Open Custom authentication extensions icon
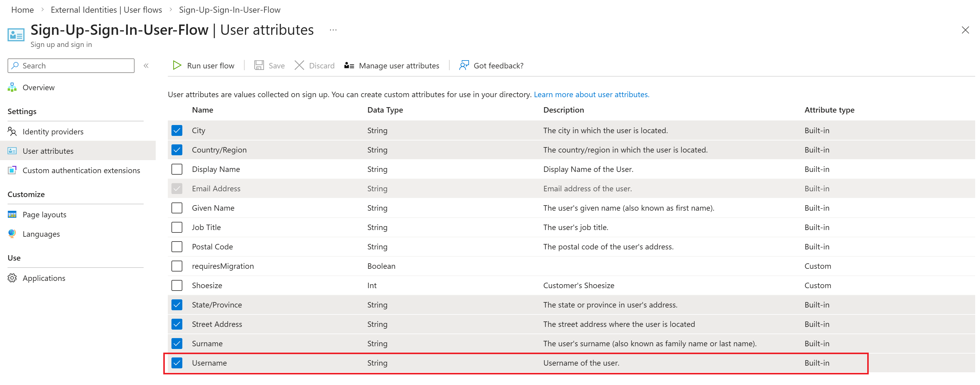The width and height of the screenshot is (980, 385). tap(12, 170)
